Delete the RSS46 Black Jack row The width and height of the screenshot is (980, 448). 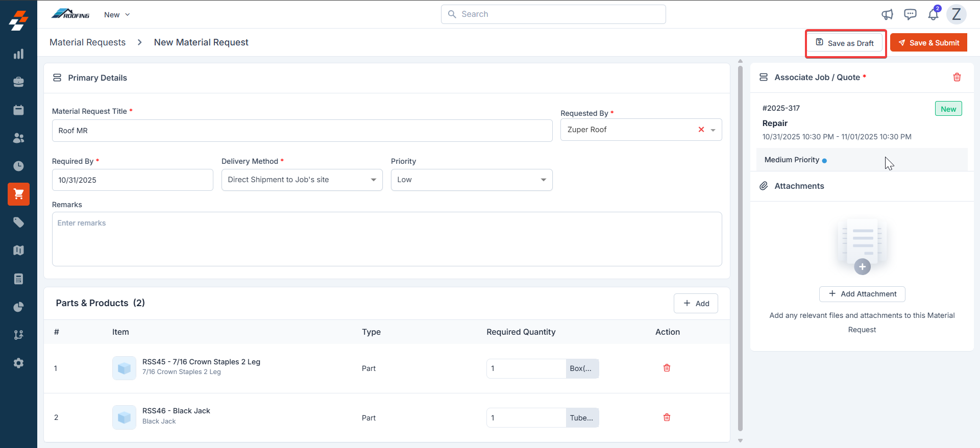(667, 417)
